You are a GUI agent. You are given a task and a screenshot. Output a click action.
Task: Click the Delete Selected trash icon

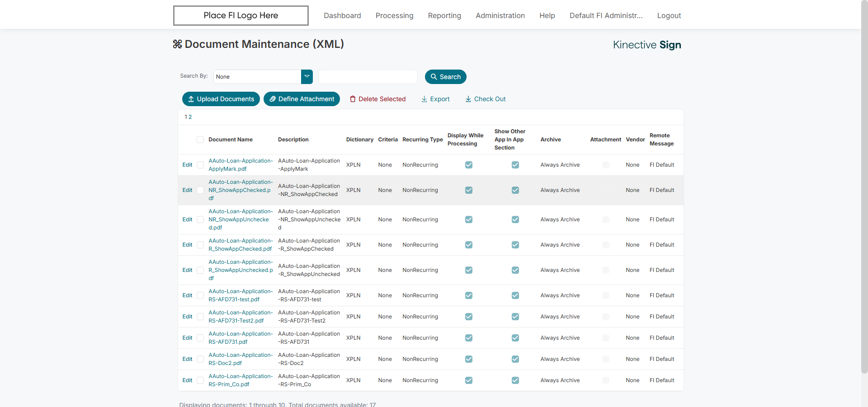(353, 99)
